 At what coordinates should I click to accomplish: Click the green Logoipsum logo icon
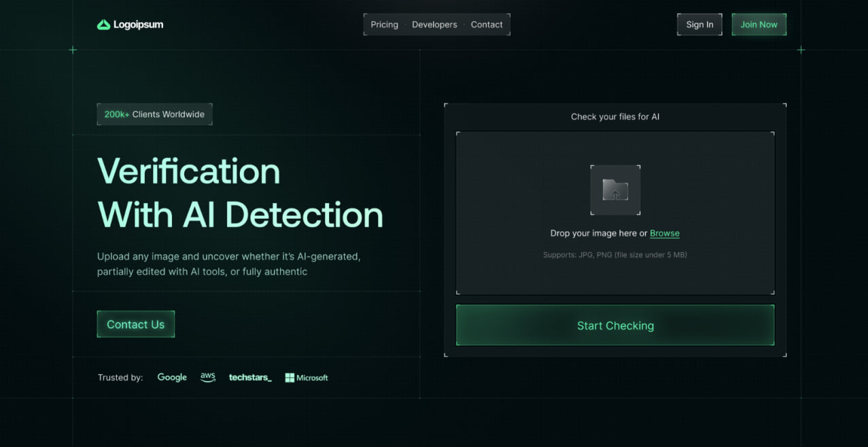pyautogui.click(x=103, y=25)
